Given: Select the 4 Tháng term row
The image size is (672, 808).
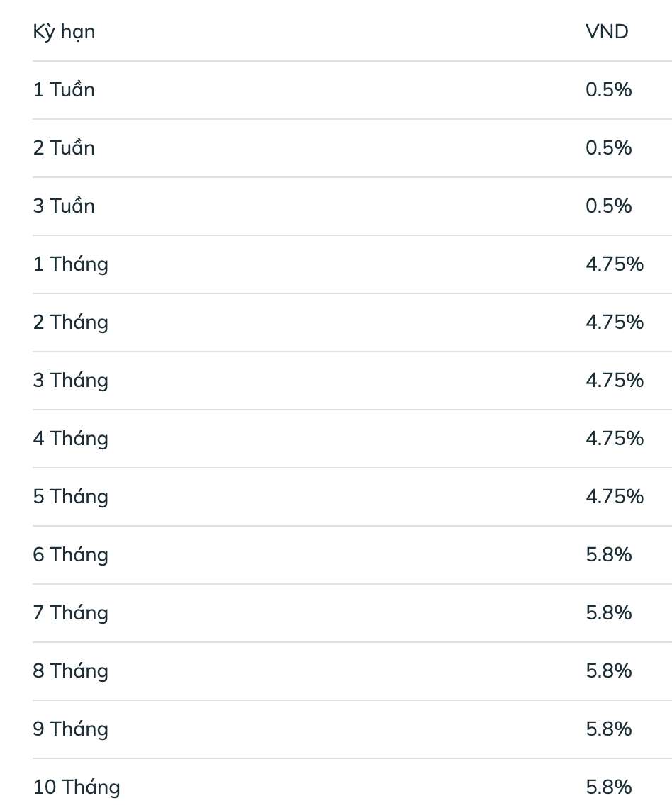Looking at the screenshot, I should pyautogui.click(x=70, y=439).
